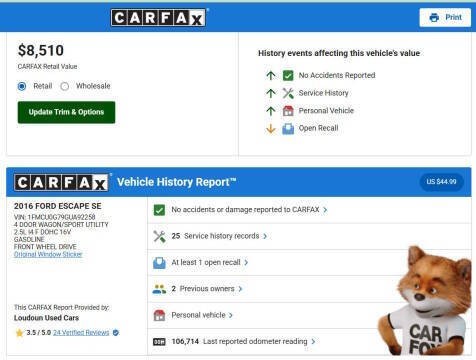Viewport: 476px width, 360px height.
Task: Expand the 25 Service history records chevron
Action: tap(265, 236)
